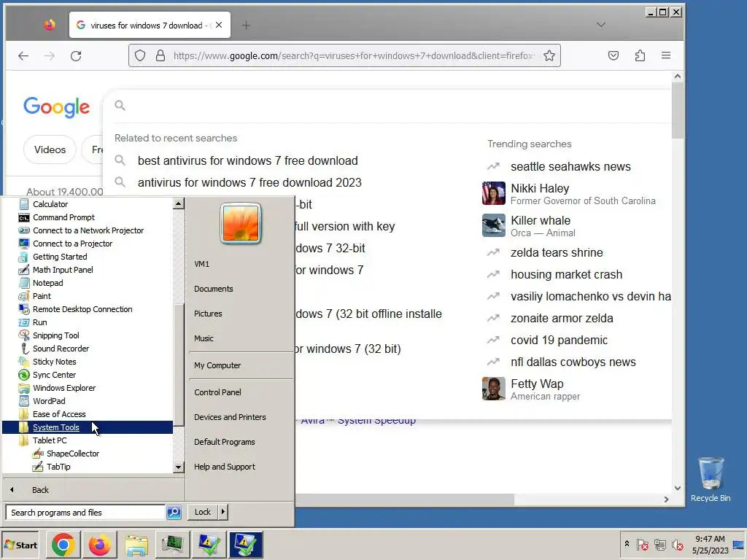
Task: Expand the Ease of Access folder
Action: point(59,414)
